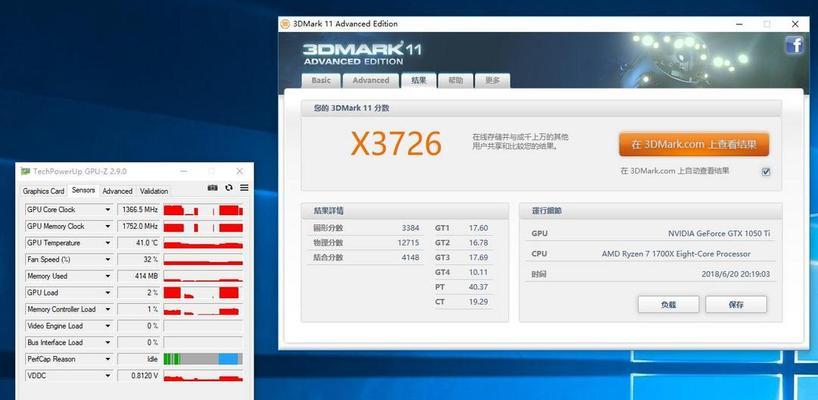
Task: Select the 结果 results tab
Action: [x=418, y=80]
